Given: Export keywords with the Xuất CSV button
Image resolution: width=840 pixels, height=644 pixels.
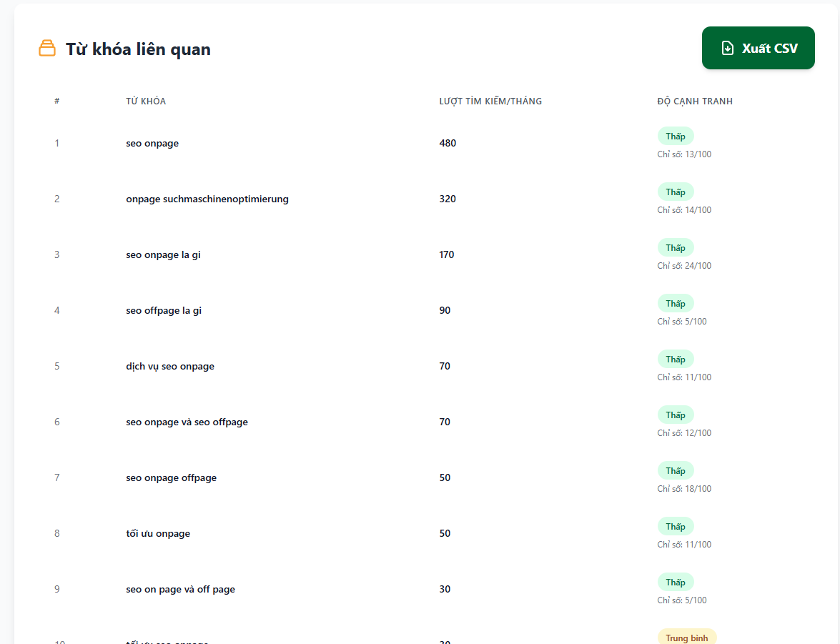Looking at the screenshot, I should tap(758, 48).
